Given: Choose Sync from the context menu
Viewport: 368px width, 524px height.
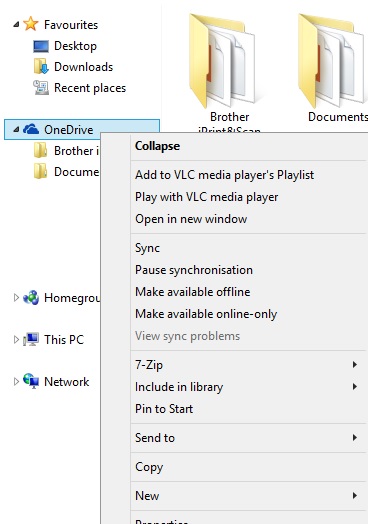Looking at the screenshot, I should point(147,248).
